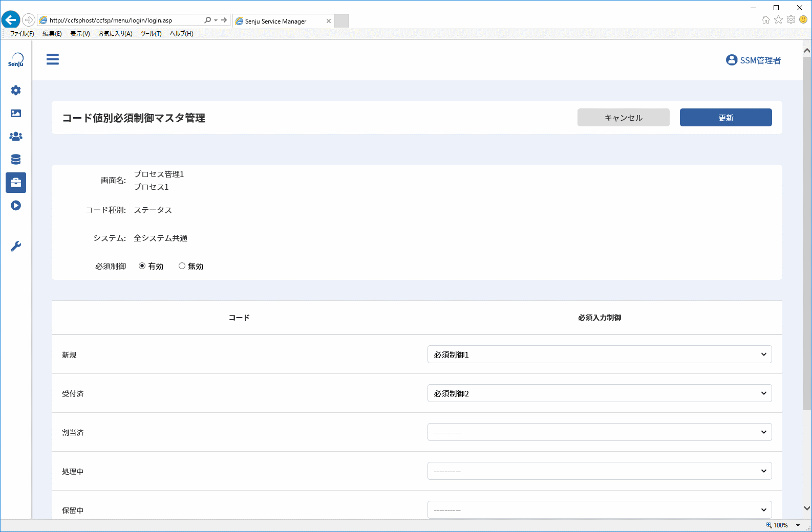This screenshot has height=532, width=812.
Task: Open the 必須入力制御 dropdown for 受付済
Action: click(x=600, y=393)
